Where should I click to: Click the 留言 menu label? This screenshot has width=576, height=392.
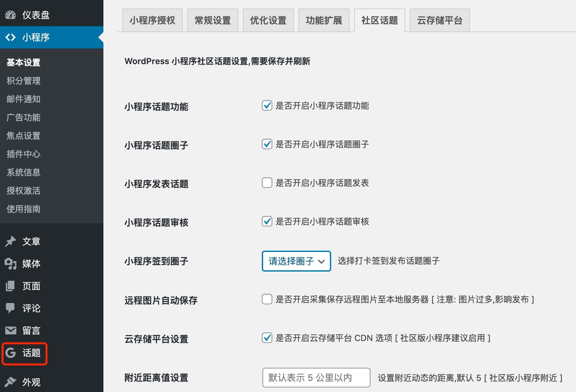coord(31,330)
